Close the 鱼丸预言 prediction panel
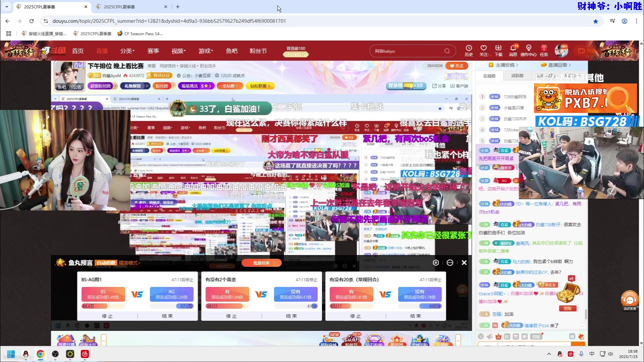This screenshot has height=362, width=644. tap(464, 263)
